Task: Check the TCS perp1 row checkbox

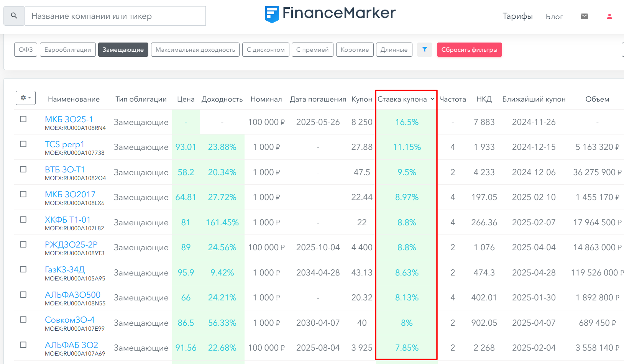Action: point(23,144)
